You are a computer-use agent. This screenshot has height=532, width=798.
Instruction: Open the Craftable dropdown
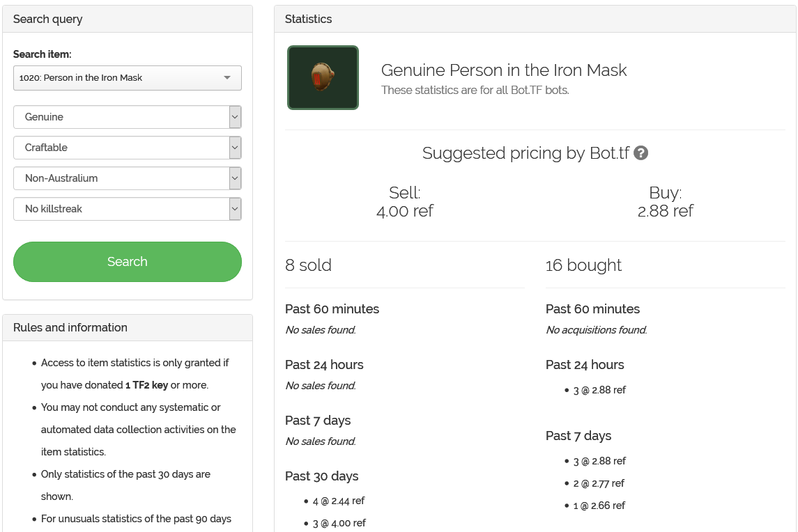pyautogui.click(x=128, y=148)
